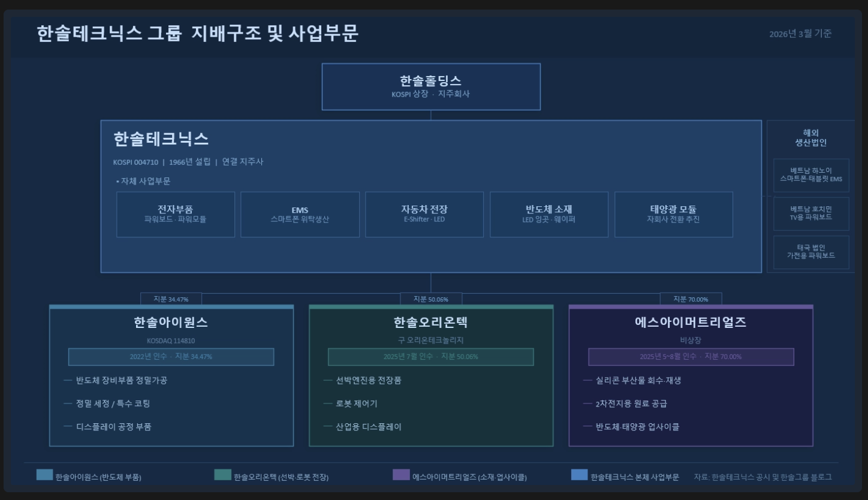The width and height of the screenshot is (868, 500).
Task: Click the 정밀 세정 / 특수 코팅 item
Action: point(113,403)
